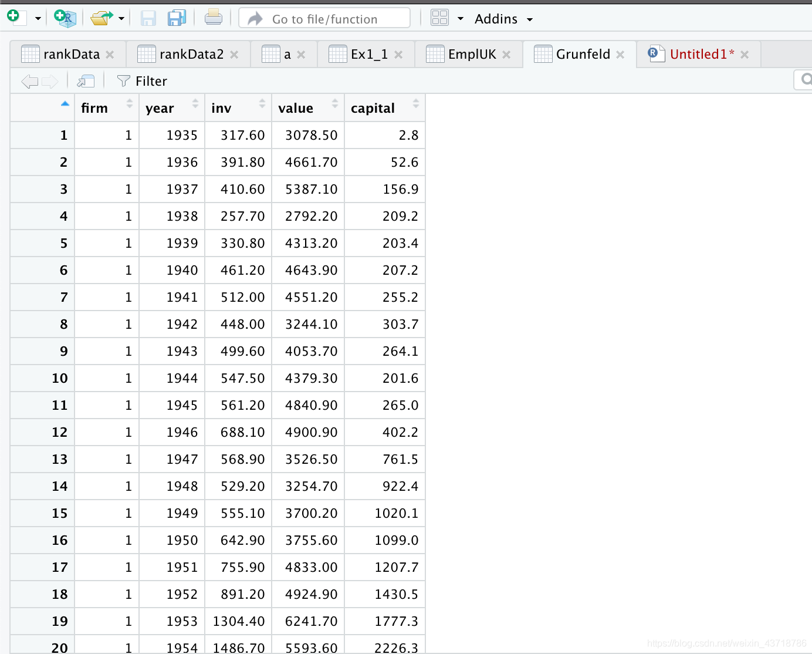This screenshot has height=654, width=812.
Task: Close the rankData tab
Action: [x=110, y=55]
